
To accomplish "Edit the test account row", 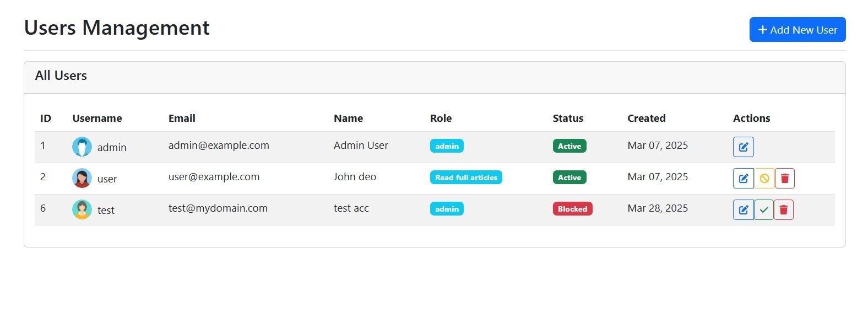I will 743,210.
